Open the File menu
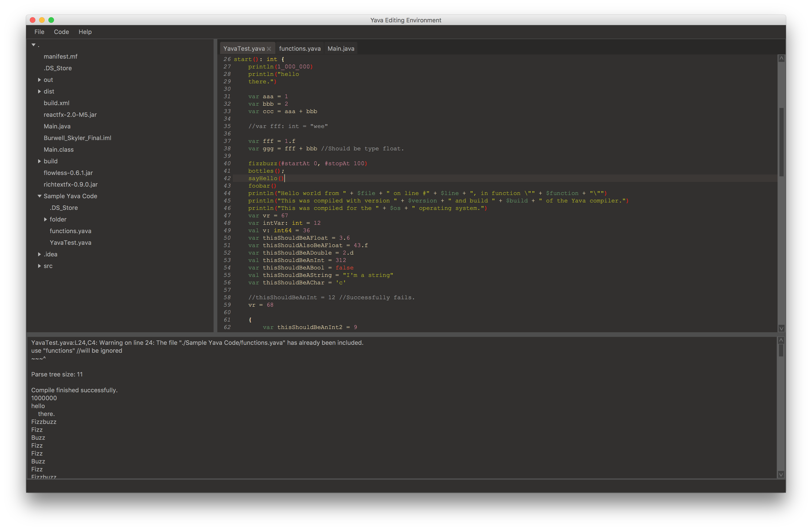The height and width of the screenshot is (530, 812). (39, 32)
